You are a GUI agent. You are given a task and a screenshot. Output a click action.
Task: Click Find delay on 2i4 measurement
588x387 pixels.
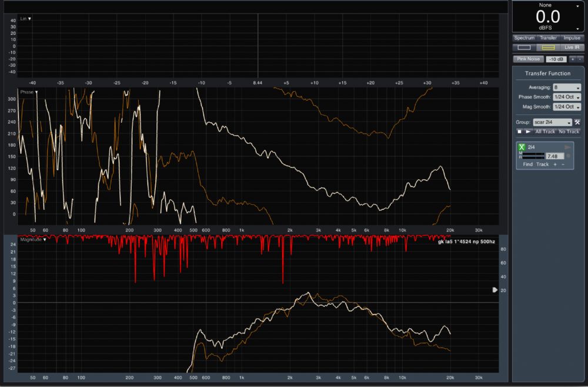pos(527,164)
